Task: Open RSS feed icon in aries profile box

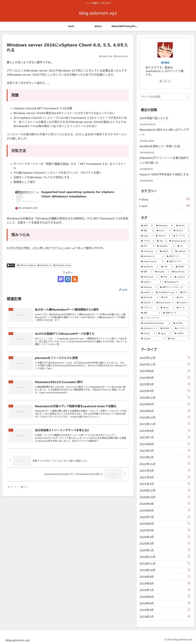Action: 170,81
